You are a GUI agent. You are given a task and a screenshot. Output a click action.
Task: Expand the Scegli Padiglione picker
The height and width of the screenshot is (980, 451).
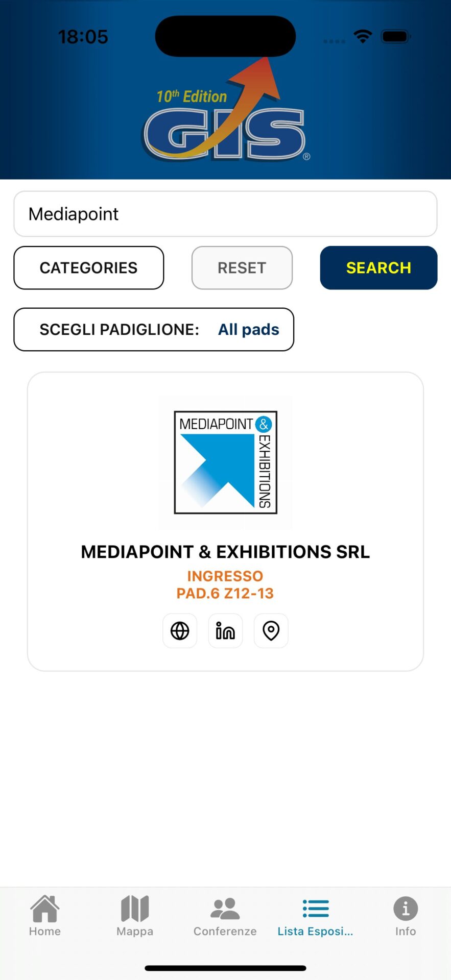[x=153, y=329]
